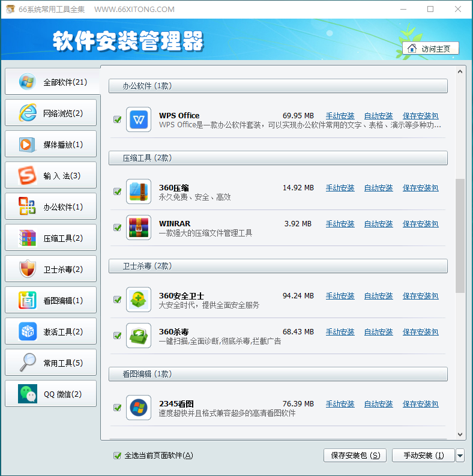Click the WinRAR books icon in 压缩工具 sidebar
473x476 pixels.
(28, 238)
